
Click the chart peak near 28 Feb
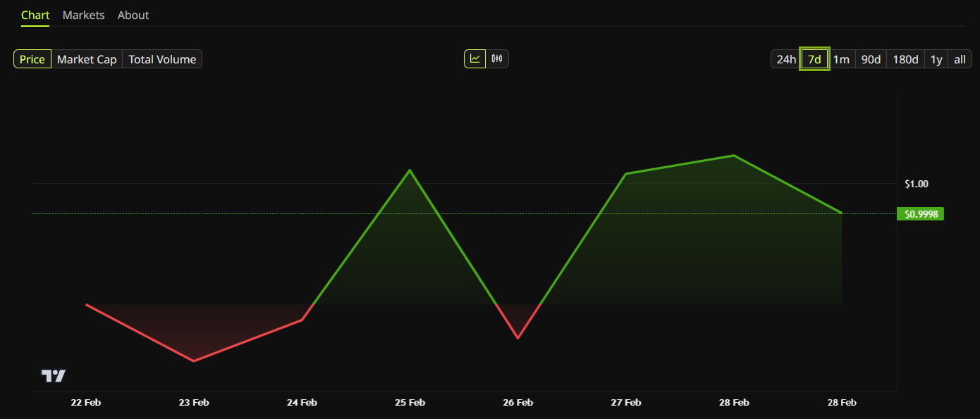(x=733, y=156)
